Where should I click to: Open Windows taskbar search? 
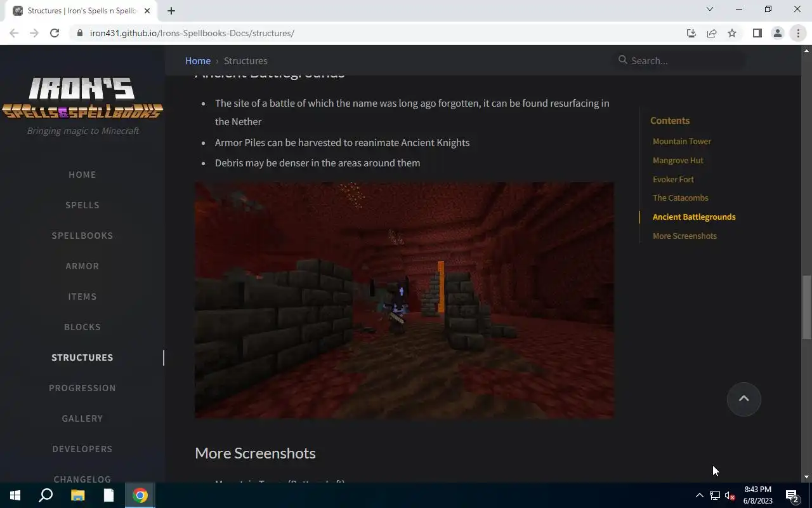pyautogui.click(x=46, y=495)
